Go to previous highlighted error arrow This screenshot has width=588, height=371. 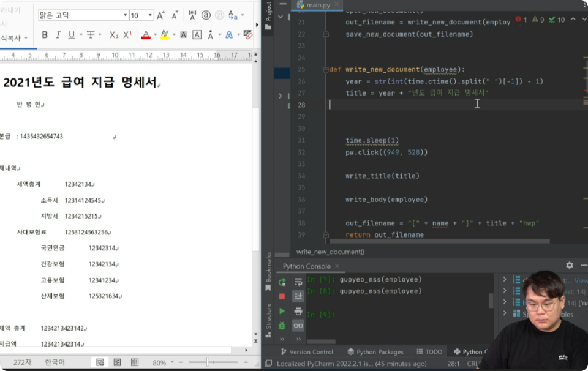(573, 20)
